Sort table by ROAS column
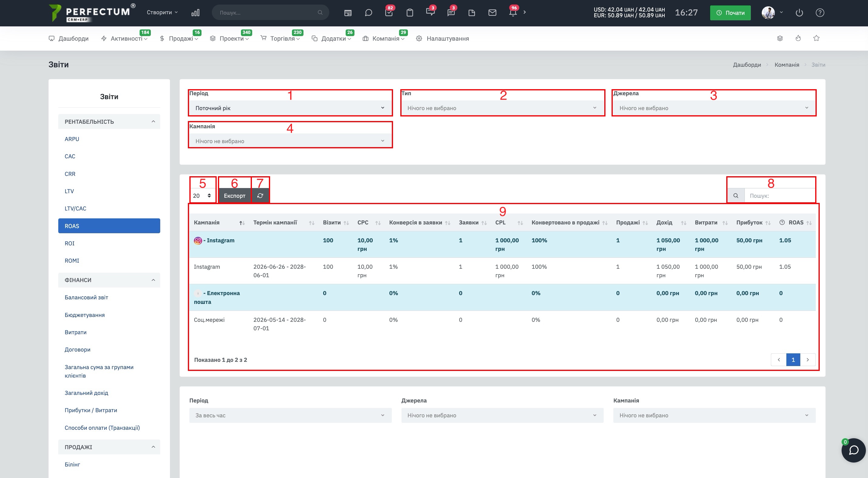868x478 pixels. coord(795,223)
